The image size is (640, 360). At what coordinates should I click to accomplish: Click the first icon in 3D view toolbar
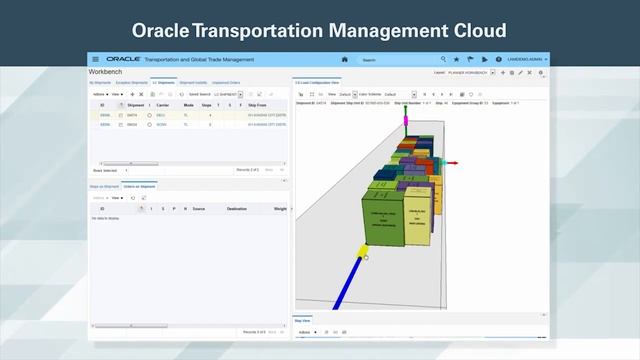[301, 94]
